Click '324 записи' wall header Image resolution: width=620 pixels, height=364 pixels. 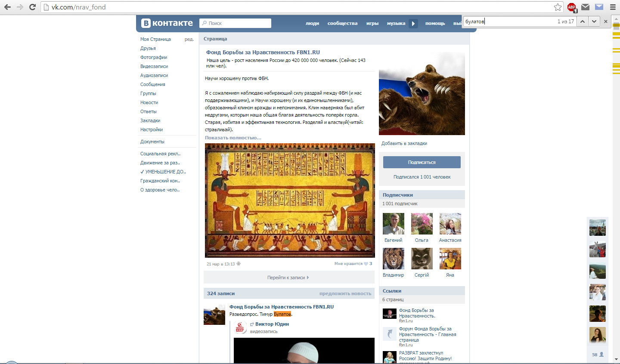[x=221, y=293]
